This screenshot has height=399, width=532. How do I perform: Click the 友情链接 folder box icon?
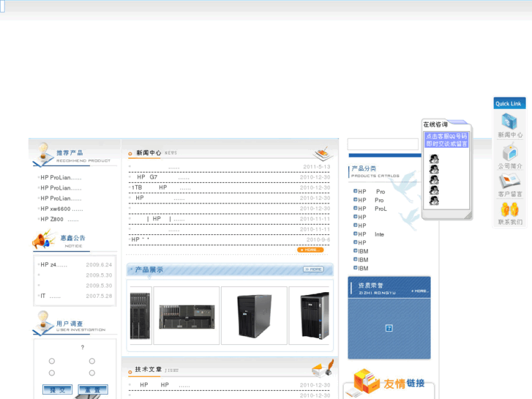pos(366,381)
